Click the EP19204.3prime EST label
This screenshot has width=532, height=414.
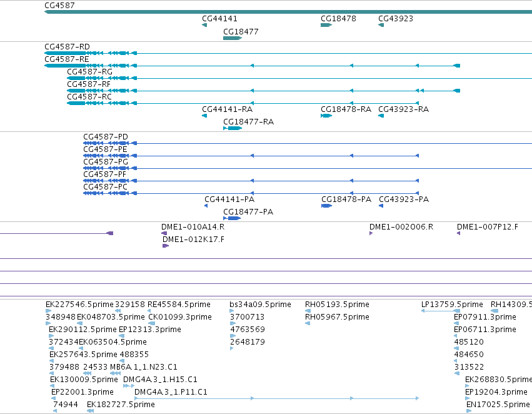(496, 392)
